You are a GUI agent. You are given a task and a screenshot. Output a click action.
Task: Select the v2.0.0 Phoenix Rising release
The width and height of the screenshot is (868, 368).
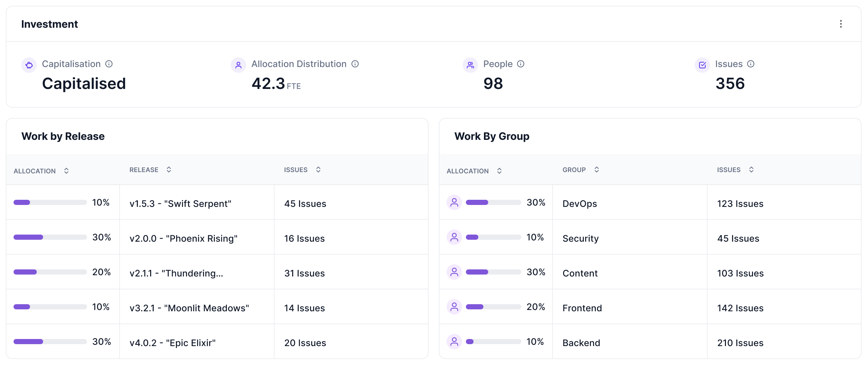tap(184, 238)
